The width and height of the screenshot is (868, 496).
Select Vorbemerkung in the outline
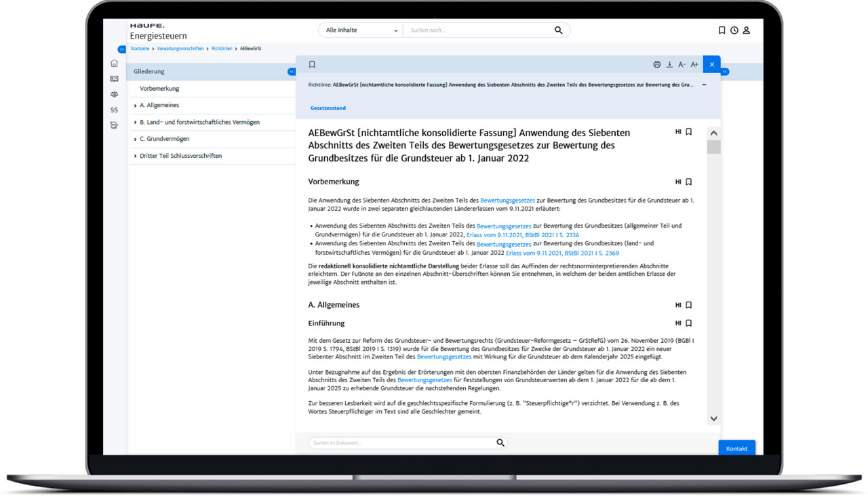pyautogui.click(x=159, y=89)
